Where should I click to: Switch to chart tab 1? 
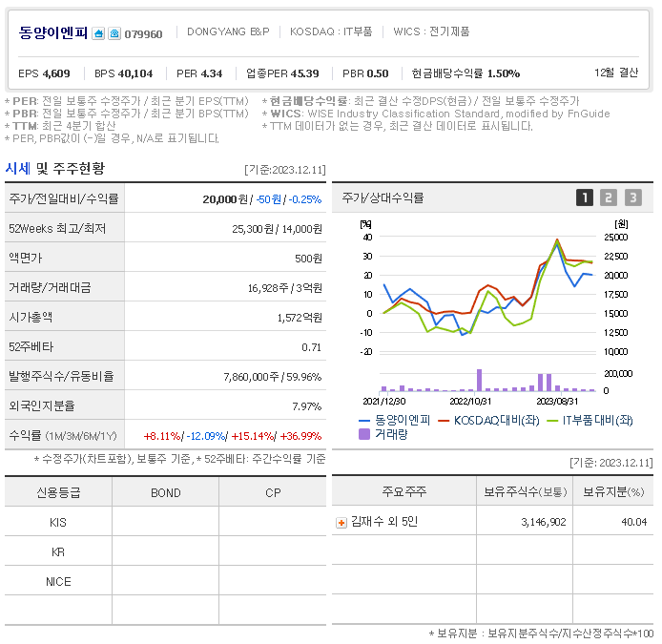coord(585,197)
